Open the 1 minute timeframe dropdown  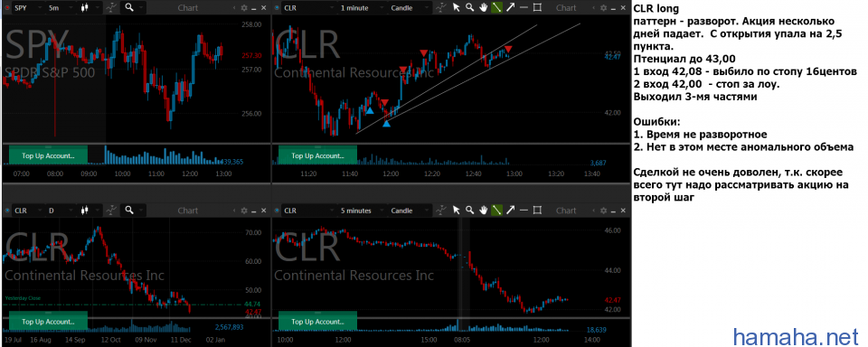(x=361, y=8)
